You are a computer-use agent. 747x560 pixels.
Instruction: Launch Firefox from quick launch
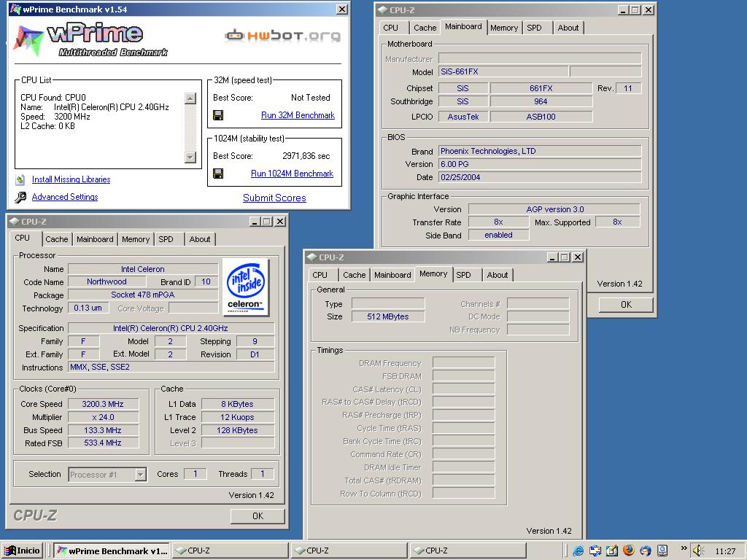pos(628,551)
